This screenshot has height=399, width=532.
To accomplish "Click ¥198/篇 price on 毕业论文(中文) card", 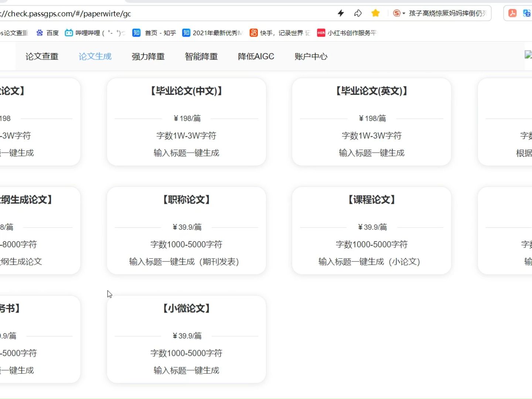I will 187,119.
